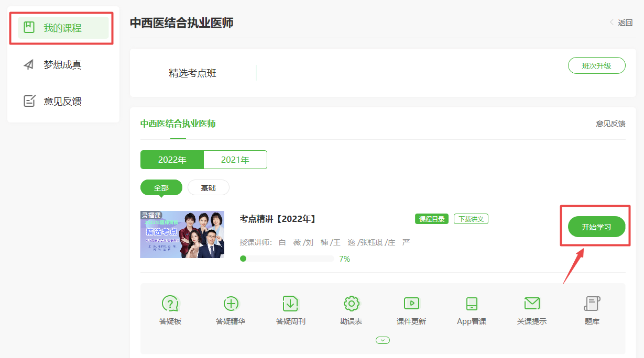Open the 关课提示 envelope icon

pos(532,304)
